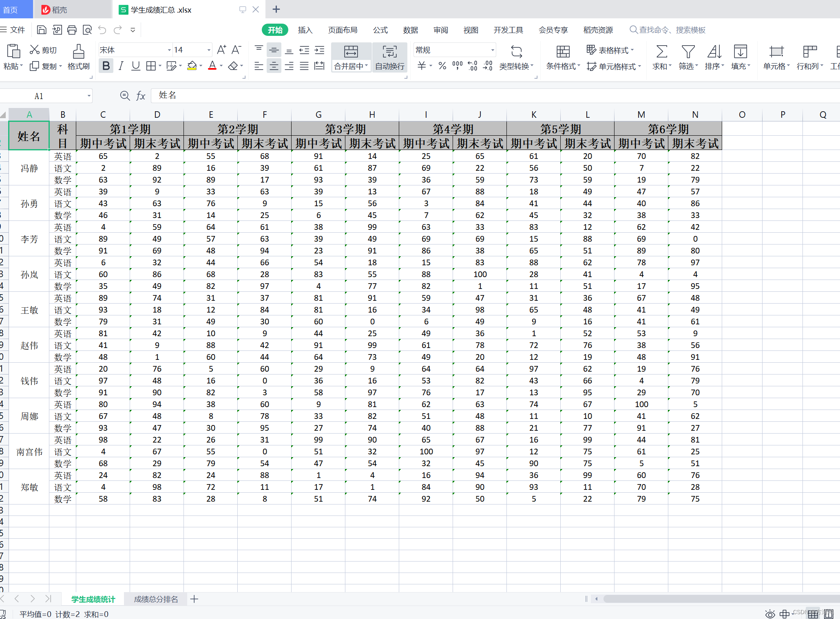Open Print Preview icon
The width and height of the screenshot is (840, 619).
pos(87,30)
